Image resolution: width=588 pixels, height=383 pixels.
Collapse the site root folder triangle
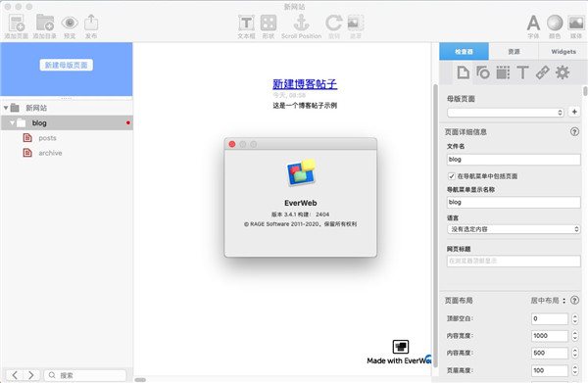pyautogui.click(x=6, y=108)
